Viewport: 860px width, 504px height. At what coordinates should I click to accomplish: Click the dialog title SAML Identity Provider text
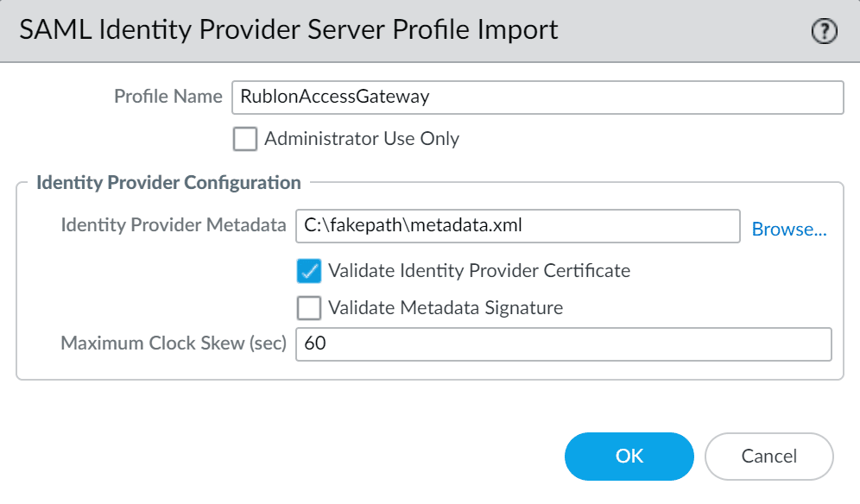point(288,30)
